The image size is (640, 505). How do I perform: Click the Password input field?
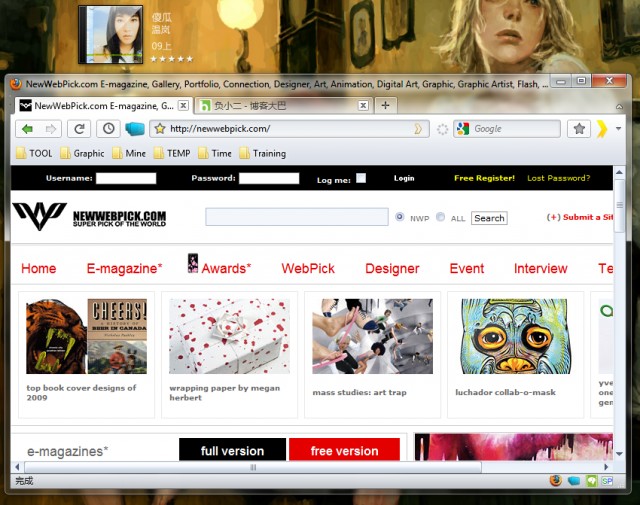point(269,178)
